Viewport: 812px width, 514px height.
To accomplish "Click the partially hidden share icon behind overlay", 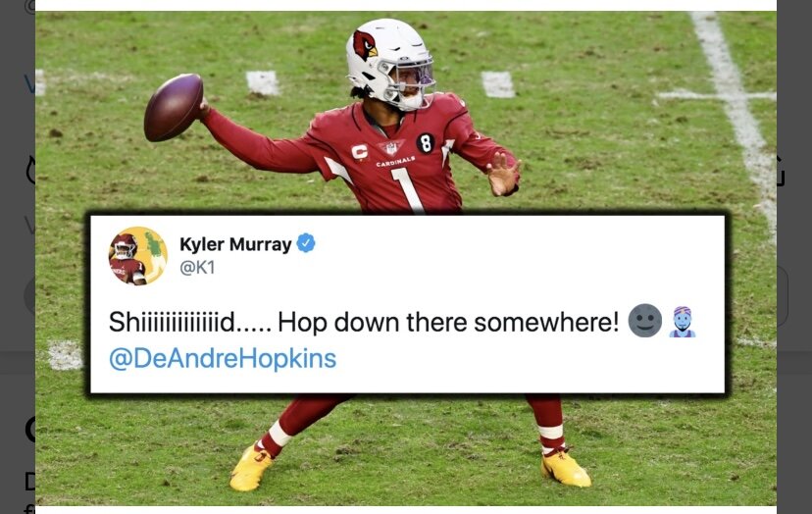I will pos(781,171).
